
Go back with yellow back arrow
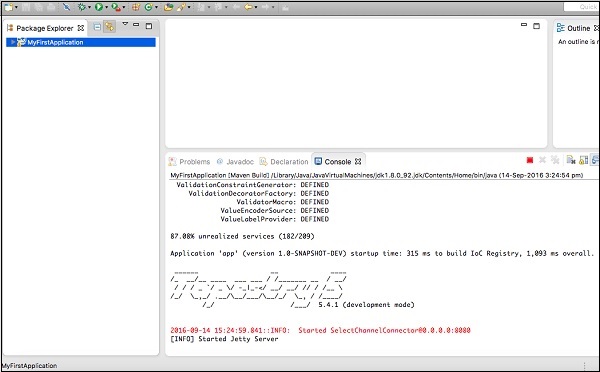point(248,7)
